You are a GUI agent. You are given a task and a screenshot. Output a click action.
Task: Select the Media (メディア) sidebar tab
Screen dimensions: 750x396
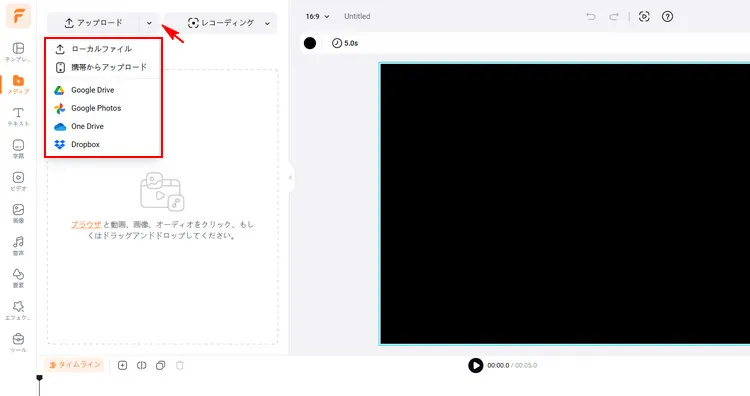pos(18,85)
